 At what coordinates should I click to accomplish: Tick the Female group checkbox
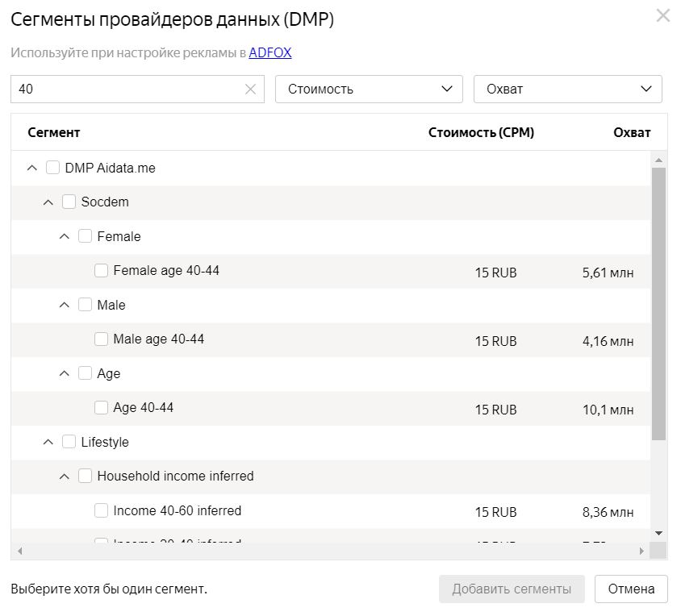[x=85, y=236]
